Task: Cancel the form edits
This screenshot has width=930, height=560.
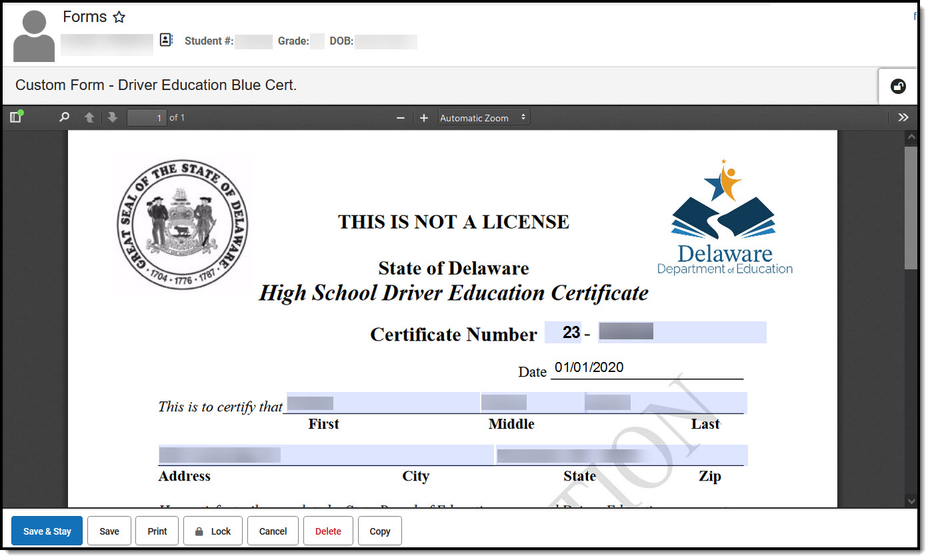Action: [x=273, y=531]
